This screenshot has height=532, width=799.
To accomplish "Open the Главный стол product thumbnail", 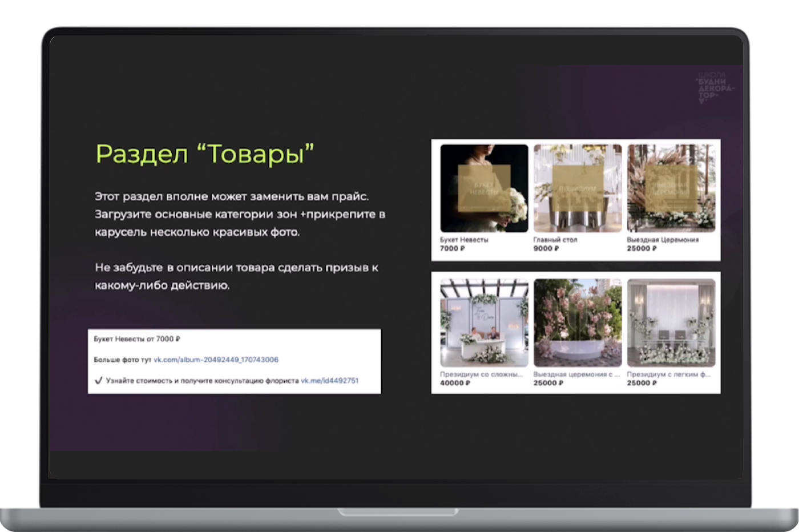I will point(578,188).
